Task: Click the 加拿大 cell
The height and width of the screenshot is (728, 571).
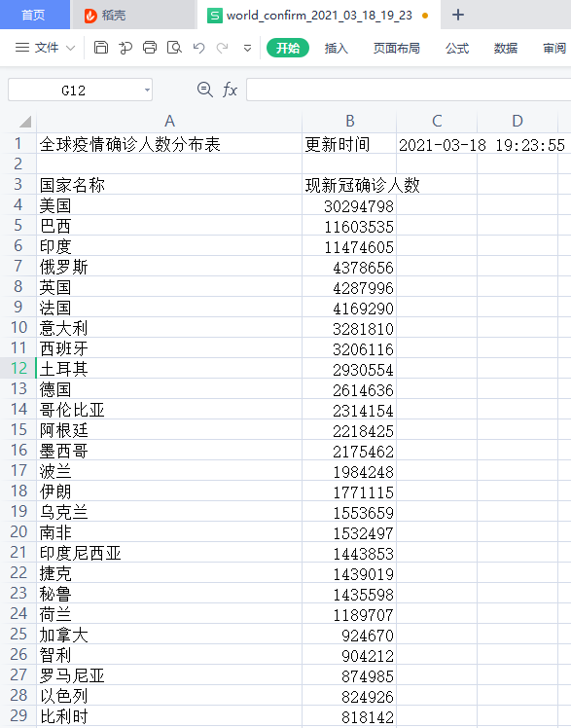Action: click(x=169, y=635)
